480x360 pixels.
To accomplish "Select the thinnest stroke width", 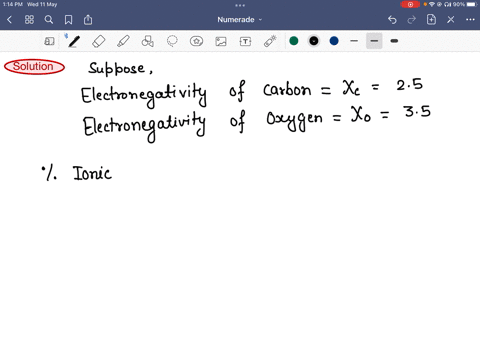I will pos(354,41).
